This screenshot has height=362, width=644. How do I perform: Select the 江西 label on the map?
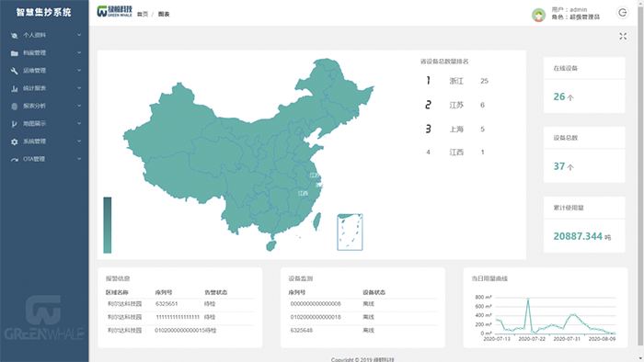[303, 193]
